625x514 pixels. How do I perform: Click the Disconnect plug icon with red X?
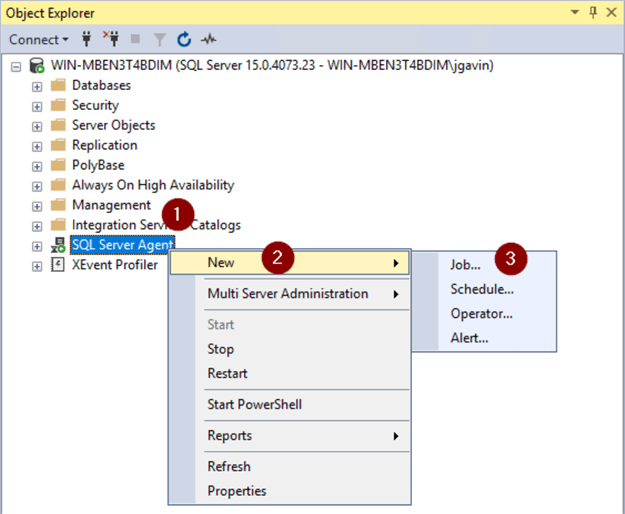[x=111, y=39]
